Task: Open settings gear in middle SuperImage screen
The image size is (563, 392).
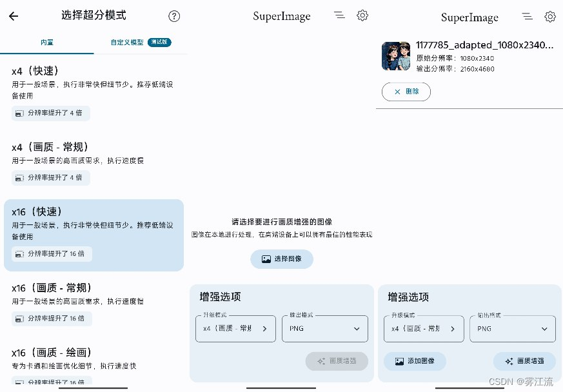Action: click(x=362, y=15)
